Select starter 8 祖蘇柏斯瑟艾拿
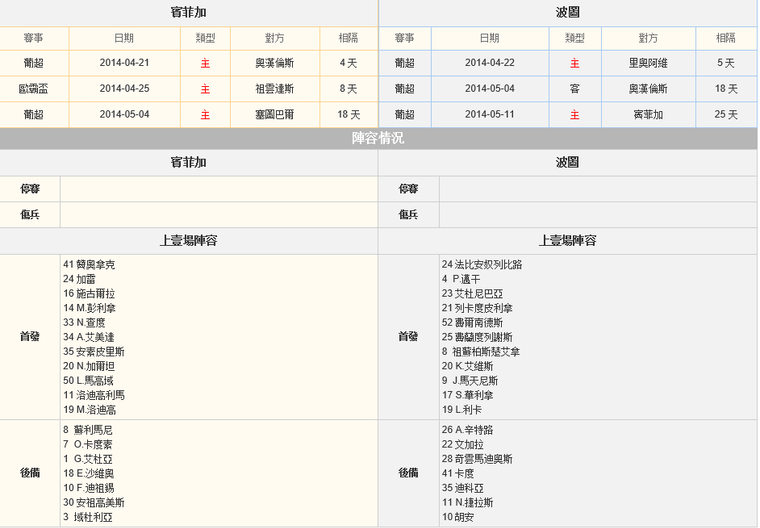This screenshot has height=528, width=760. (x=481, y=352)
